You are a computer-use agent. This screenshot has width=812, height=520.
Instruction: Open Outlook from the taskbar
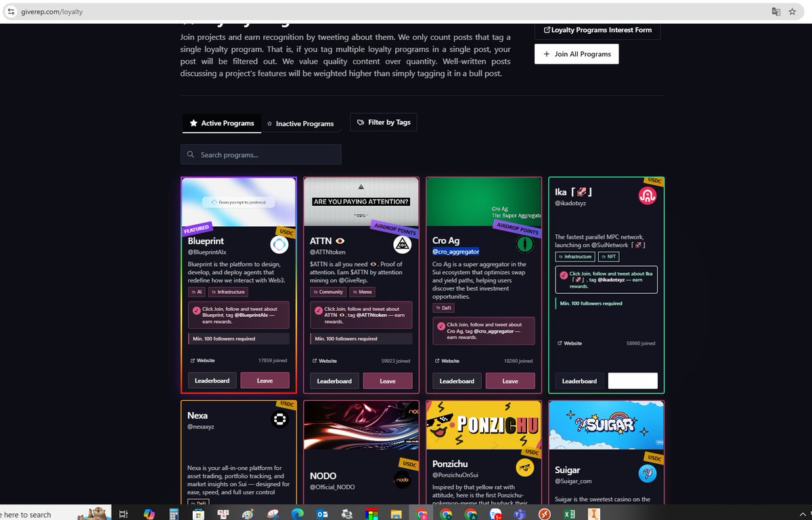click(323, 514)
